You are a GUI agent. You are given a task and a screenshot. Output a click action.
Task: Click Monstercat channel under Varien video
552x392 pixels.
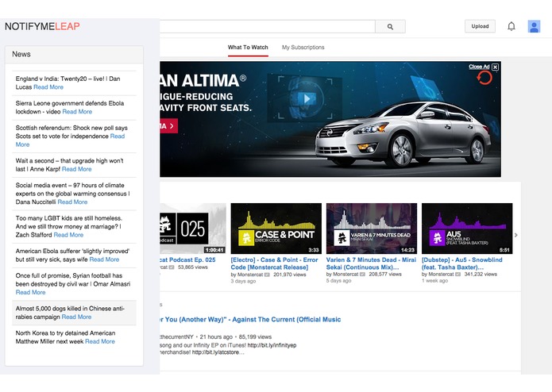click(345, 275)
